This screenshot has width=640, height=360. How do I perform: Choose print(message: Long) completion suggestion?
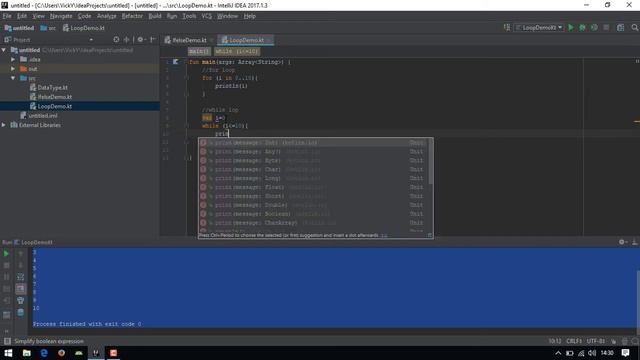313,178
